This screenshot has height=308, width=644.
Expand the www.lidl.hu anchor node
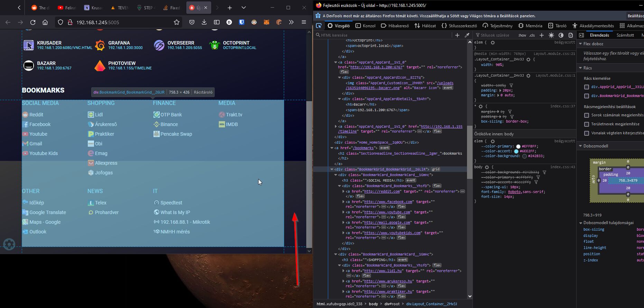[343, 271]
